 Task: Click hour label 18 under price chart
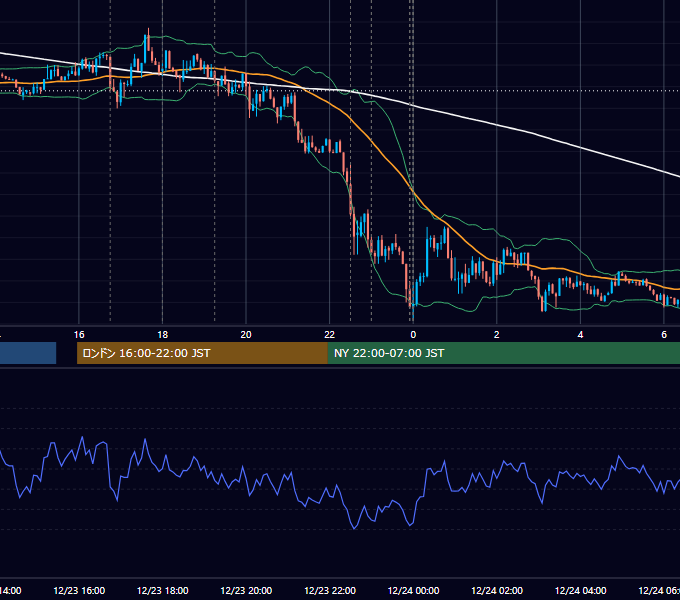[163, 335]
